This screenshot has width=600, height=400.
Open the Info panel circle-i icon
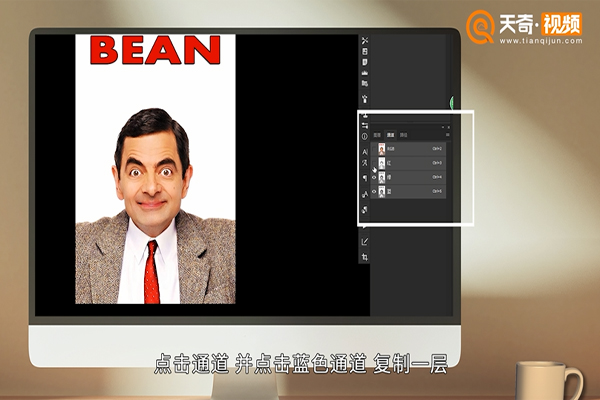[365, 136]
